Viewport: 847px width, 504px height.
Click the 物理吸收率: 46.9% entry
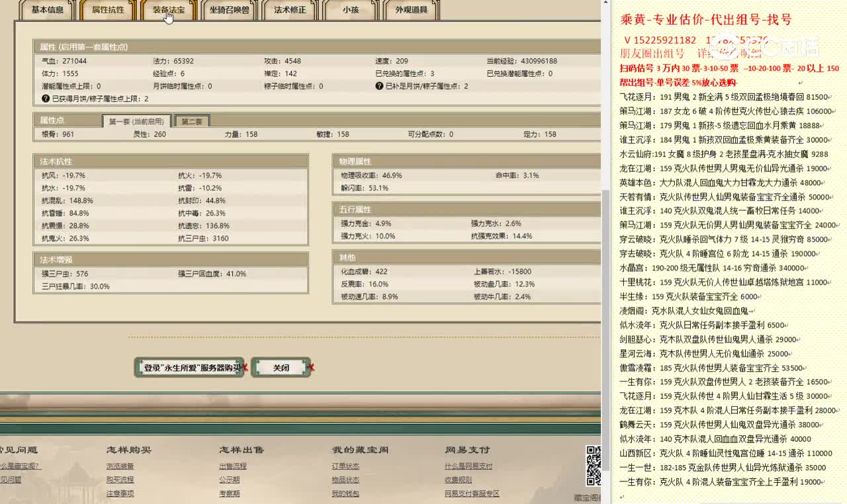click(371, 175)
